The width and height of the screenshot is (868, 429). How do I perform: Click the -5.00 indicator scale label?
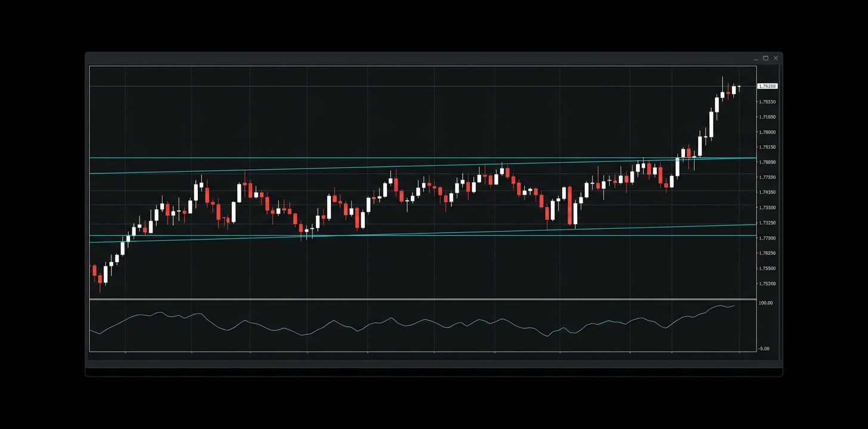coord(765,349)
